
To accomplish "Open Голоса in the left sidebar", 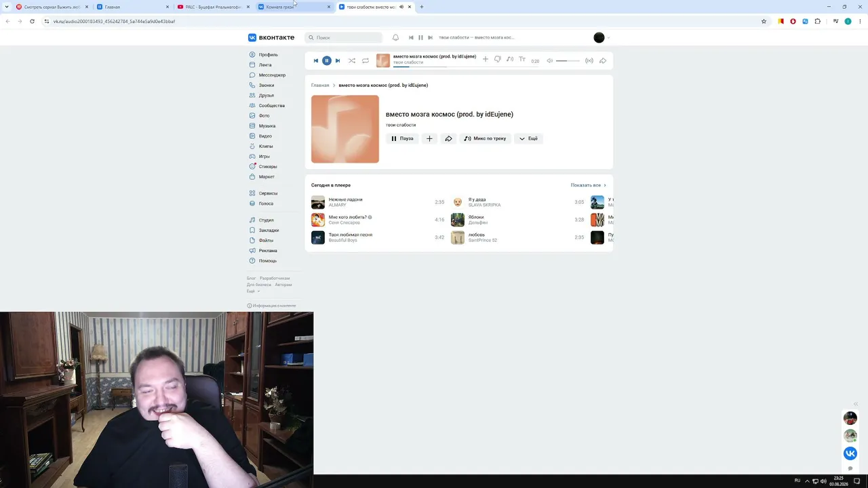I will [x=266, y=203].
